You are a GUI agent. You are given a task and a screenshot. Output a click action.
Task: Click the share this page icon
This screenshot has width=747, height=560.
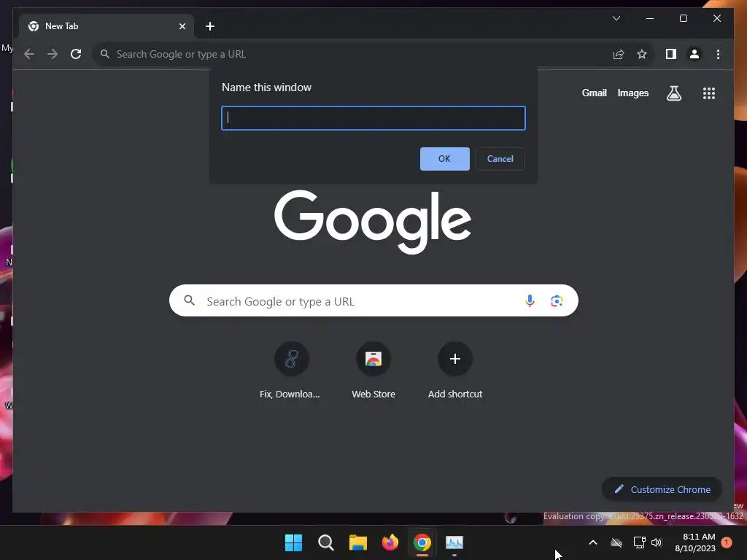[x=619, y=54]
